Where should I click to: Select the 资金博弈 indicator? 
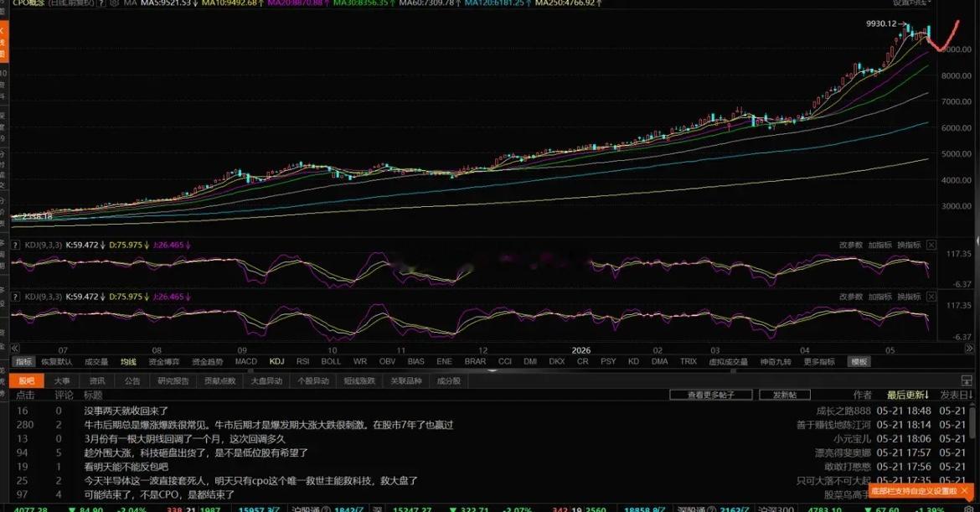point(164,362)
